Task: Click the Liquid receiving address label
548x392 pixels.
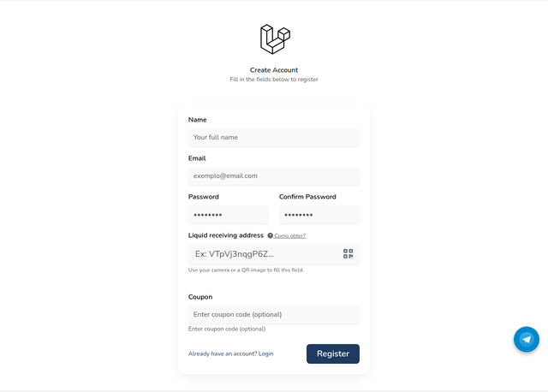Action: click(x=226, y=235)
